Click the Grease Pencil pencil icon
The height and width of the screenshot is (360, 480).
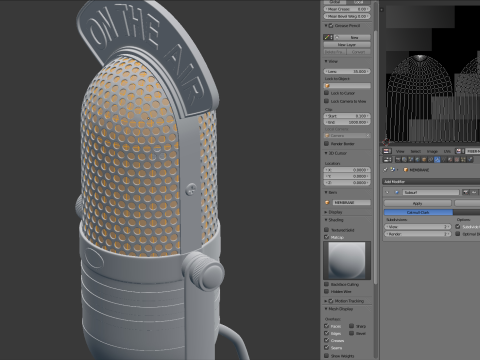pyautogui.click(x=327, y=37)
